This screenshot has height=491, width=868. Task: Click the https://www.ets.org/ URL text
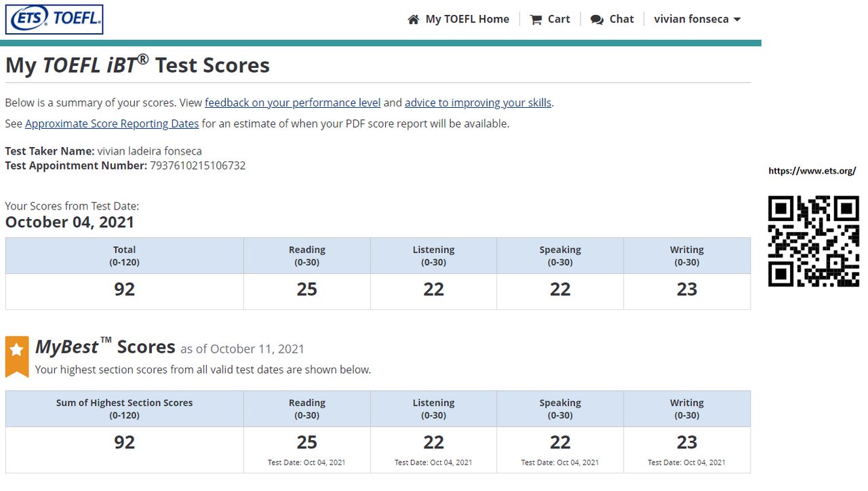click(x=812, y=171)
